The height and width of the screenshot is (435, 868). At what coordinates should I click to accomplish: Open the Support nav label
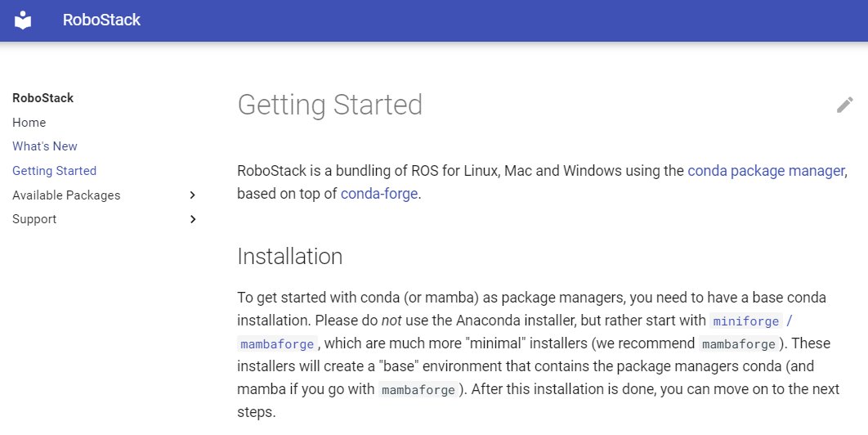(x=34, y=219)
